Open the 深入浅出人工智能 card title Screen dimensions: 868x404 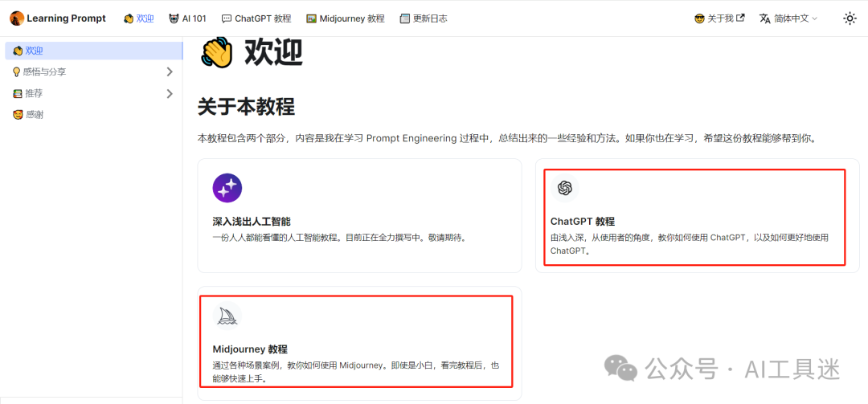pyautogui.click(x=252, y=222)
